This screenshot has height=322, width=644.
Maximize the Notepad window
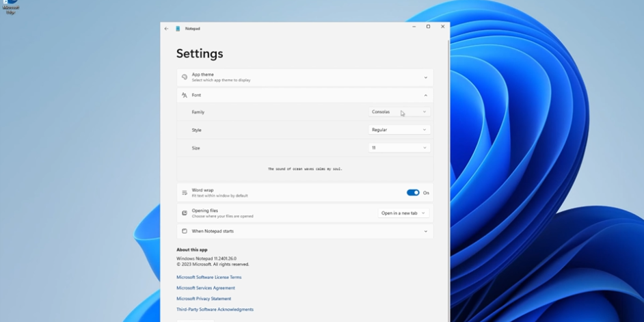428,27
